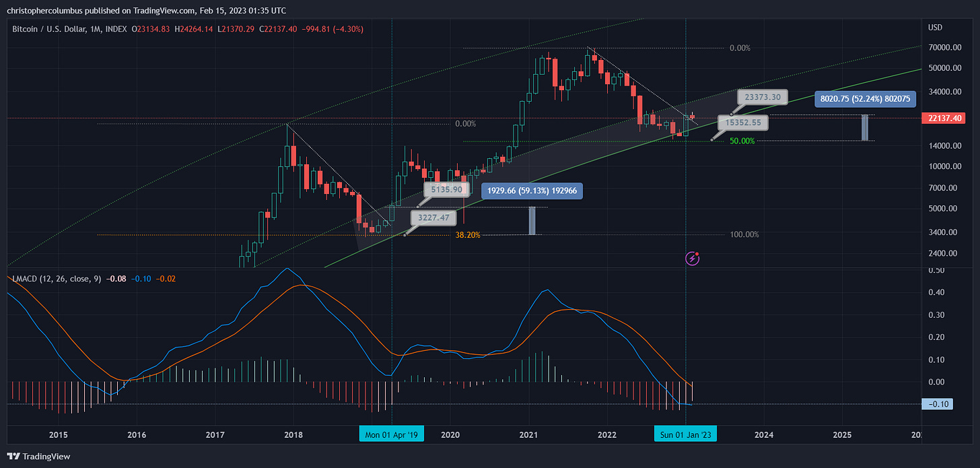Image resolution: width=980 pixels, height=468 pixels.
Task: Click the 2400.00 price axis label
Action: click(944, 253)
